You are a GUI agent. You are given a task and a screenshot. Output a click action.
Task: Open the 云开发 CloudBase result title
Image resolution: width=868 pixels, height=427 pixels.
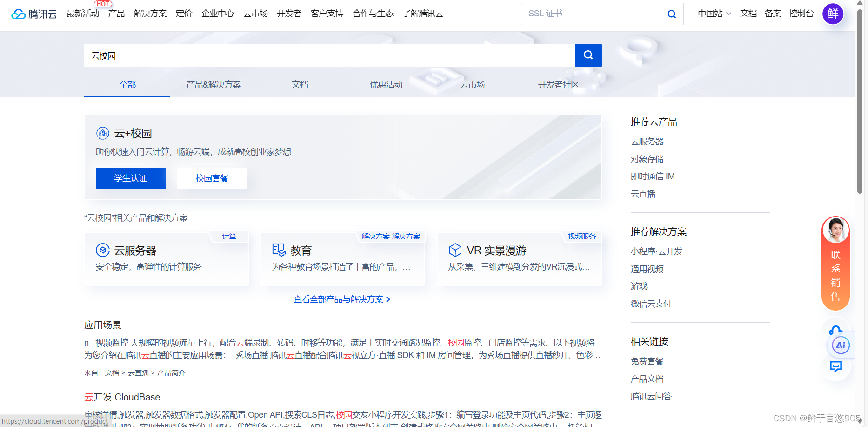pos(122,397)
